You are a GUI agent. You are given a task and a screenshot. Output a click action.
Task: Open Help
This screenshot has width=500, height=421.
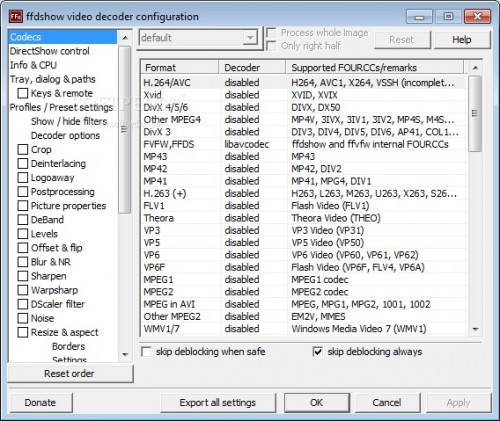pyautogui.click(x=462, y=40)
